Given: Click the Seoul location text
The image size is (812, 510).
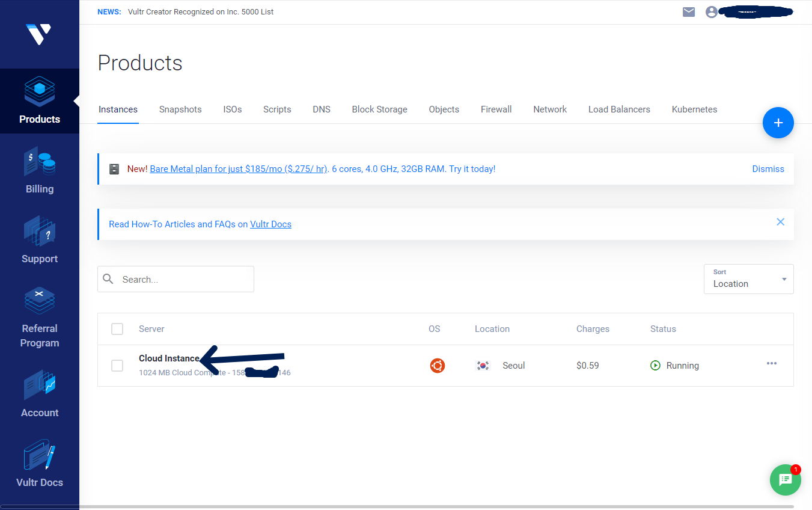Looking at the screenshot, I should pos(514,366).
